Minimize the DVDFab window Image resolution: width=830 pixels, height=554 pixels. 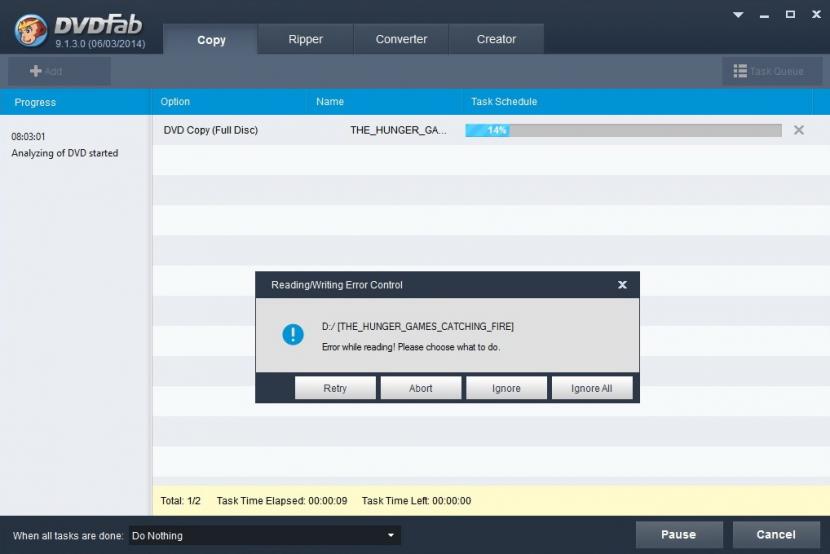click(764, 16)
